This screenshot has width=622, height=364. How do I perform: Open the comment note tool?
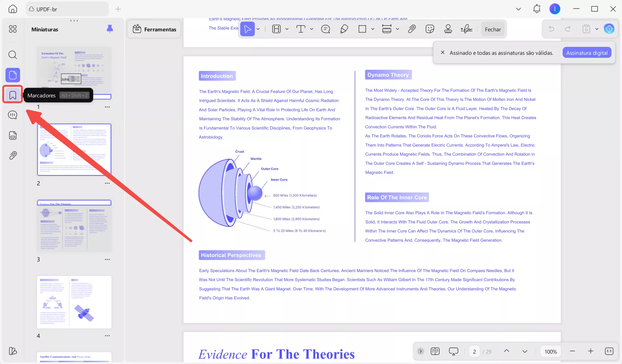pyautogui.click(x=325, y=29)
